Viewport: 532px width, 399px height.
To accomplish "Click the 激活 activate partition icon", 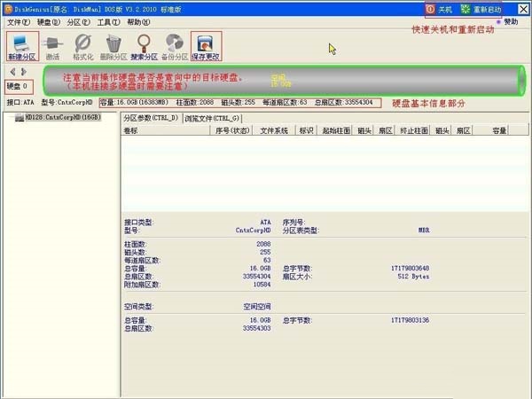I will click(52, 47).
